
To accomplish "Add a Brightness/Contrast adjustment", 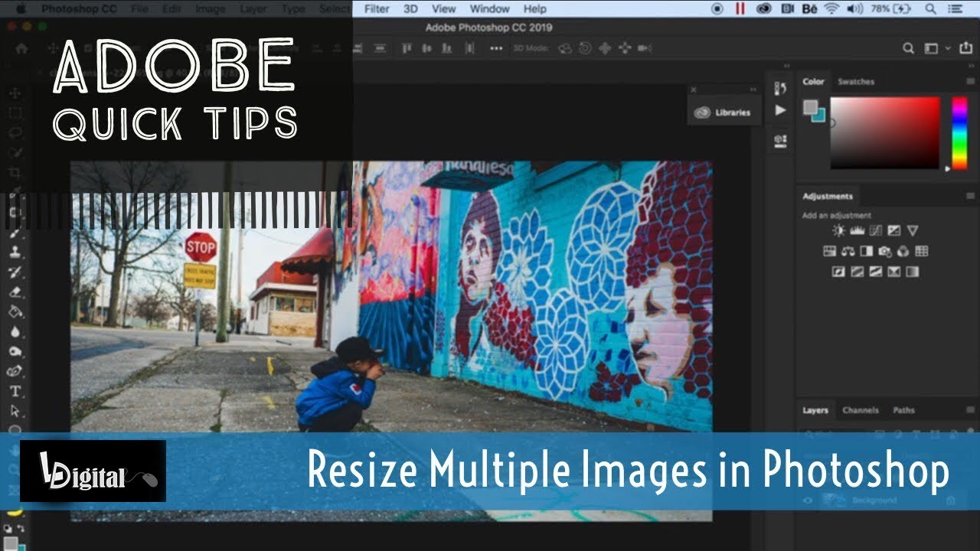I will [x=839, y=230].
